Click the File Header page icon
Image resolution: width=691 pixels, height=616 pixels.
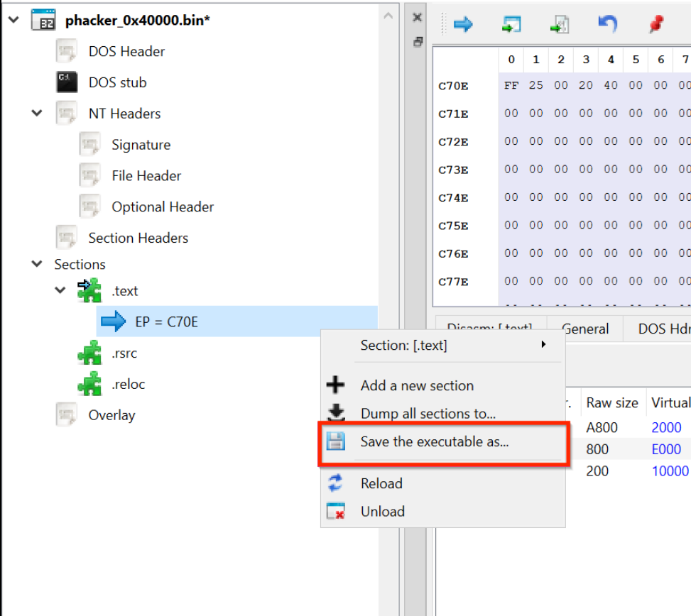[90, 176]
